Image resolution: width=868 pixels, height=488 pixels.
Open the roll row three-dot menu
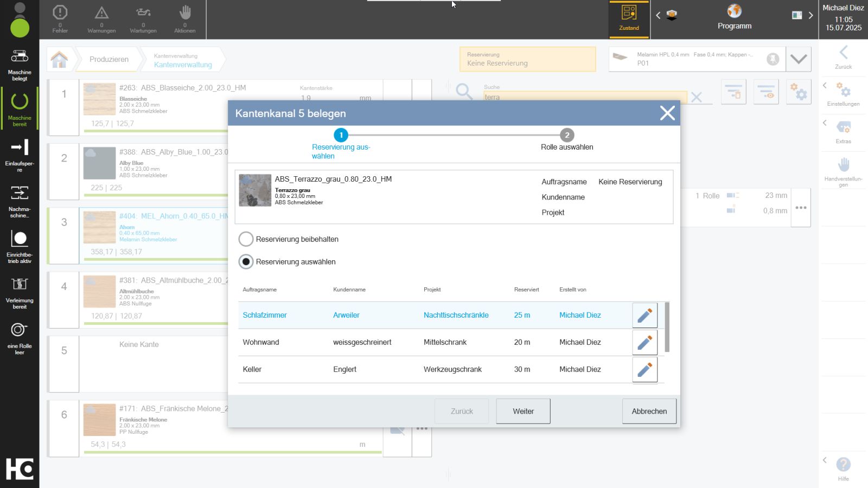[801, 208]
